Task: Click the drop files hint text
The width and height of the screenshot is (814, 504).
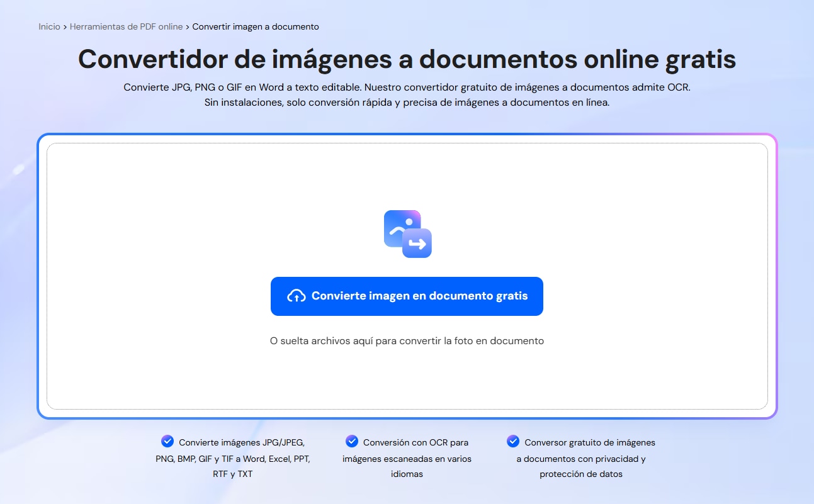Action: pos(407,340)
